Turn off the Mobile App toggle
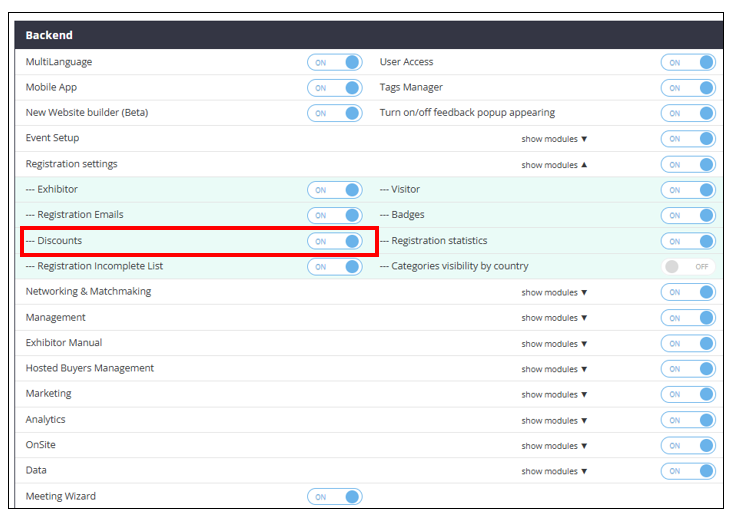This screenshot has height=525, width=734. (x=334, y=87)
